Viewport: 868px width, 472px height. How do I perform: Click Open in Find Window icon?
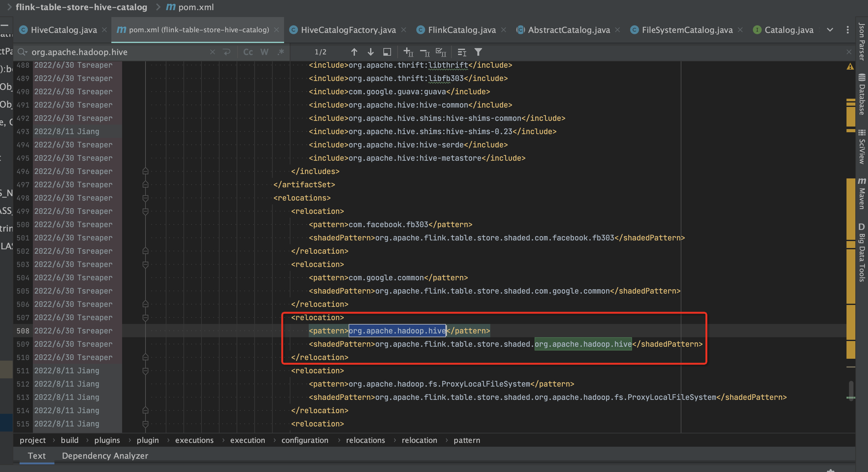click(x=387, y=52)
